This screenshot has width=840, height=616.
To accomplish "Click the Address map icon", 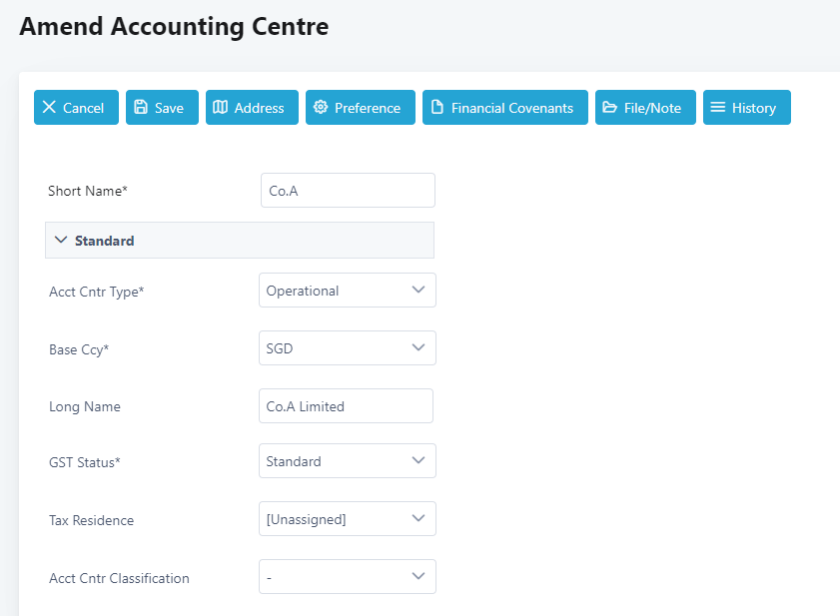I will 221,108.
